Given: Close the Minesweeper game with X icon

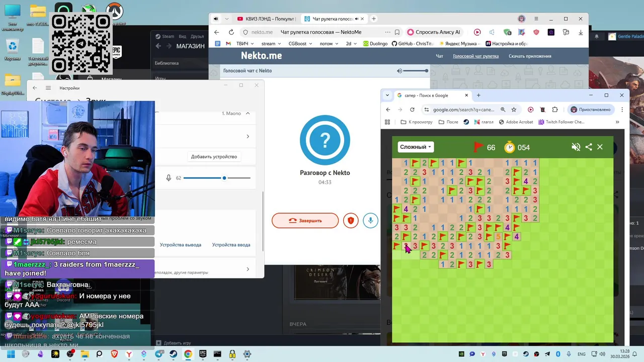Looking at the screenshot, I should [600, 147].
